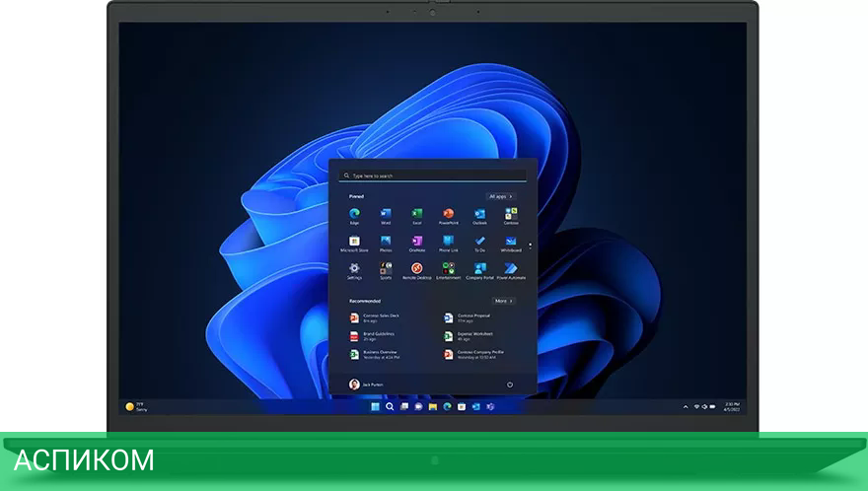
Task: Open the Entertainment pinned folder
Action: (449, 271)
